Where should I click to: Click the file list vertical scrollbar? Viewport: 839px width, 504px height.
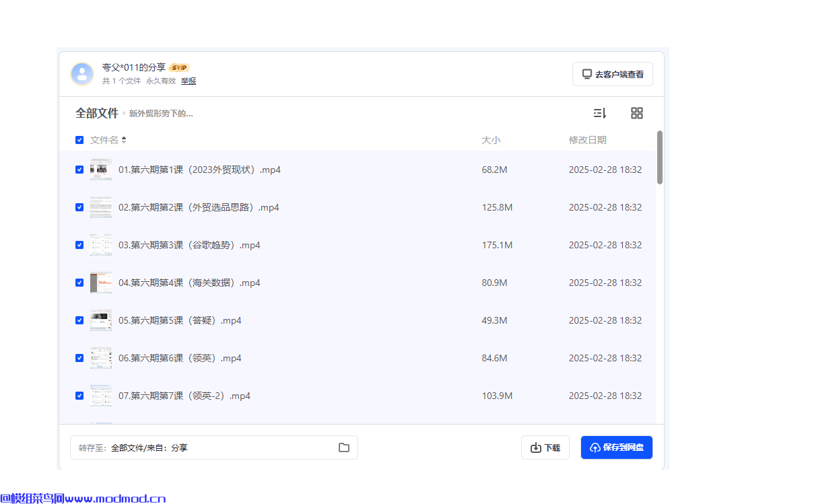tap(660, 157)
